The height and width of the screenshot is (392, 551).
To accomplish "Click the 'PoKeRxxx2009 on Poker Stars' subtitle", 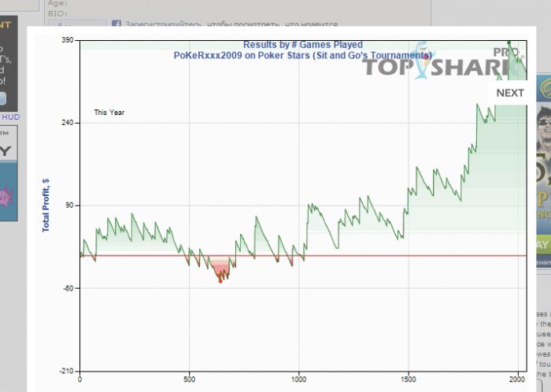I will 302,56.
